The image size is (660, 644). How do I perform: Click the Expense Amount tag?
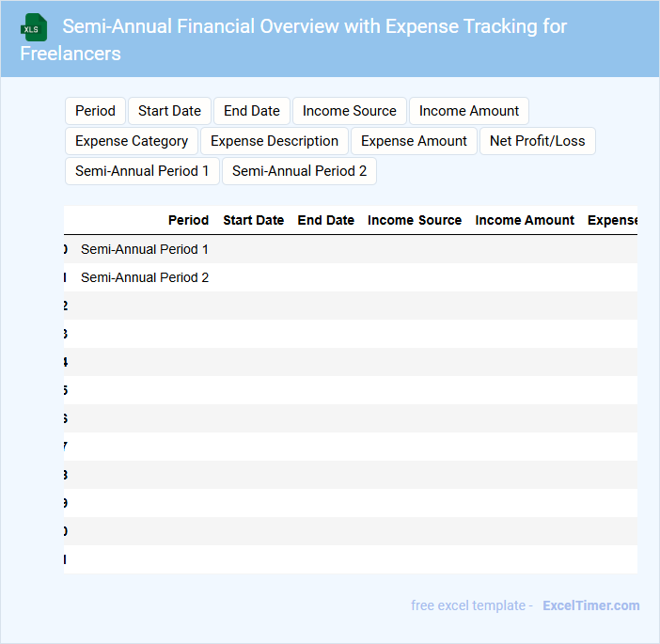(414, 141)
